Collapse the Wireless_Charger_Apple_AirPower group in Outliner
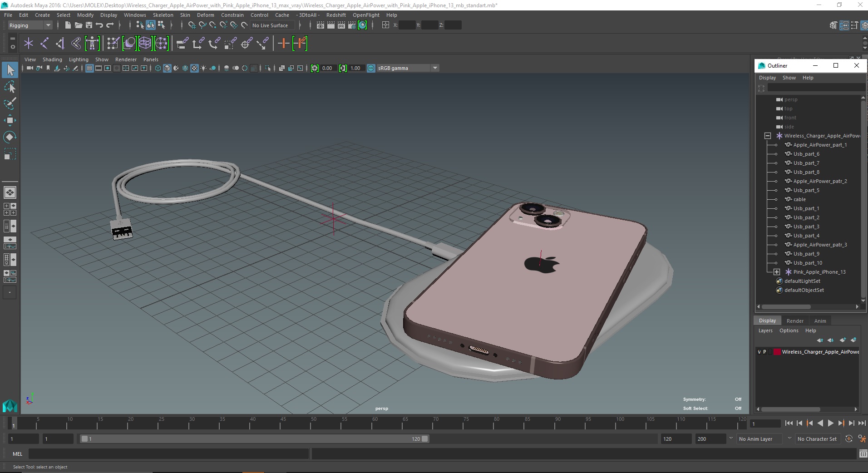Screen dimensions: 868x473 [x=768, y=136]
